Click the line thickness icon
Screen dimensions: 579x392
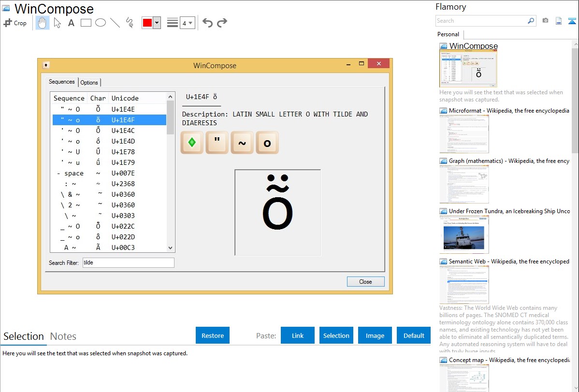[x=172, y=23]
